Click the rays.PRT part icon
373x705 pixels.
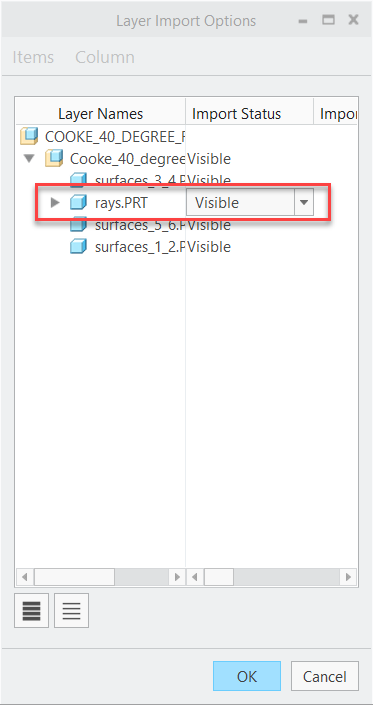78,202
